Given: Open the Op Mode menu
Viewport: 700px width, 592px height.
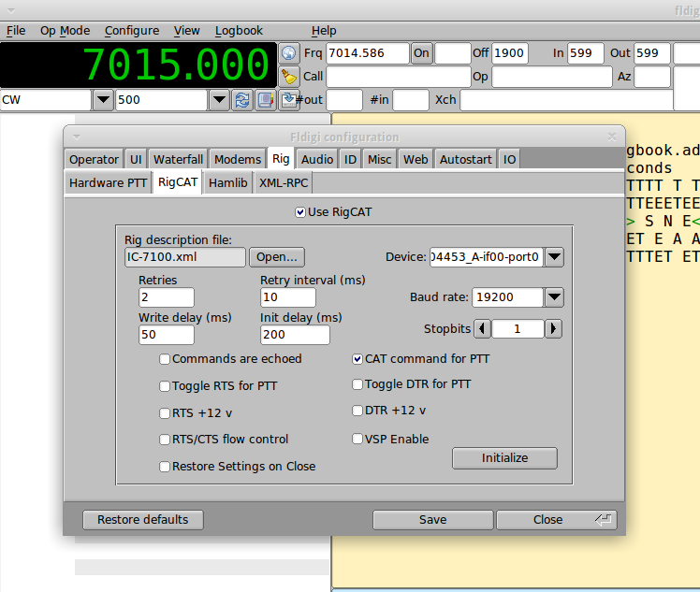Looking at the screenshot, I should pos(66,31).
